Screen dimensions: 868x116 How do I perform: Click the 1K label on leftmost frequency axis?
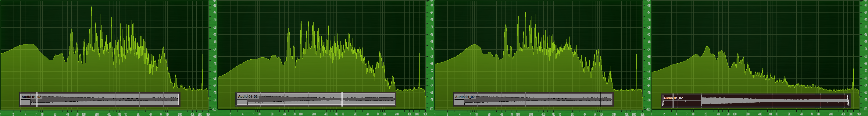click(125, 114)
